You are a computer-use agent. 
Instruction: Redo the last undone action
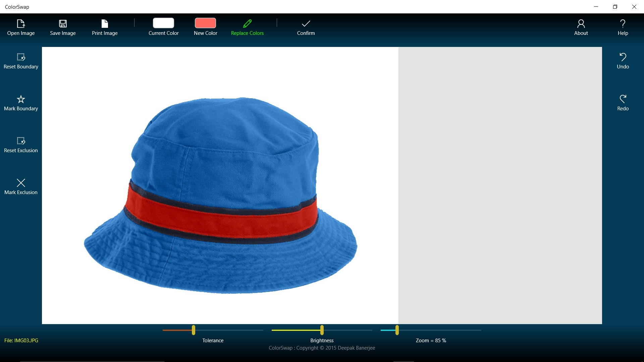pos(623,103)
